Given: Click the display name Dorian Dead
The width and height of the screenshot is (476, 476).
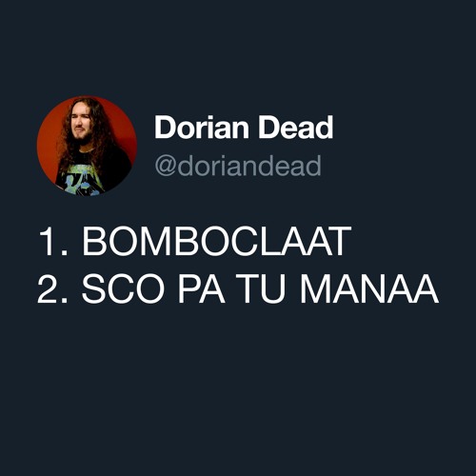Looking at the screenshot, I should click(244, 128).
